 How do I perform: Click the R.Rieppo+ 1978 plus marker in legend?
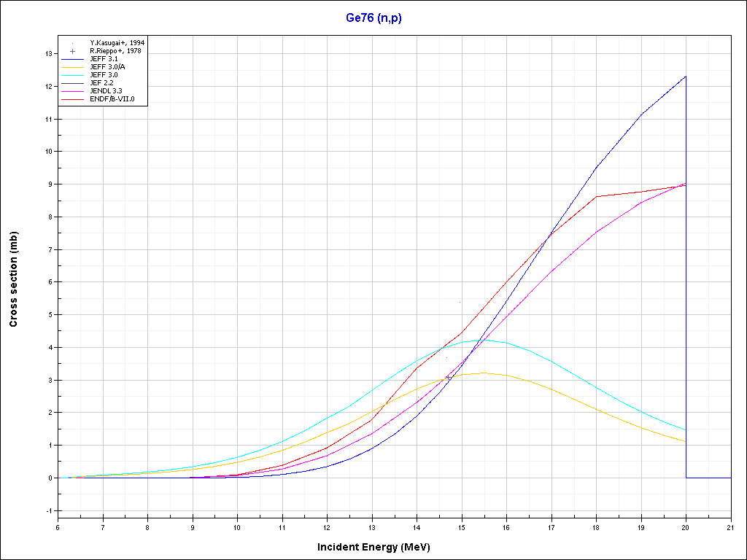click(x=73, y=51)
